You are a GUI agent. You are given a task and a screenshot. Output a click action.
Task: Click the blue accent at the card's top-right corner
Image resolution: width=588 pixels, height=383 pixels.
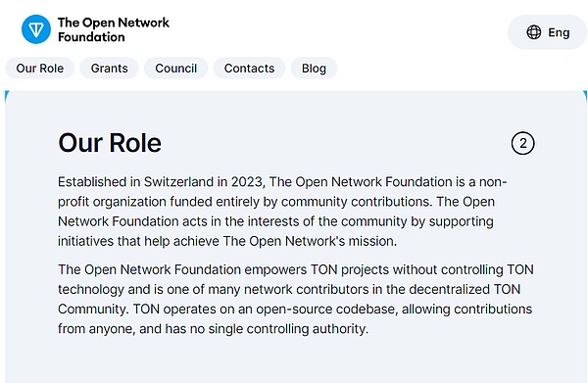point(585,96)
